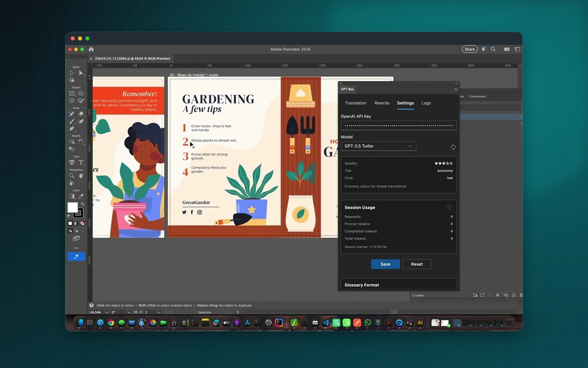Choose the Rectangle shape tool
Viewport: 588px width, 368px height.
[x=72, y=94]
